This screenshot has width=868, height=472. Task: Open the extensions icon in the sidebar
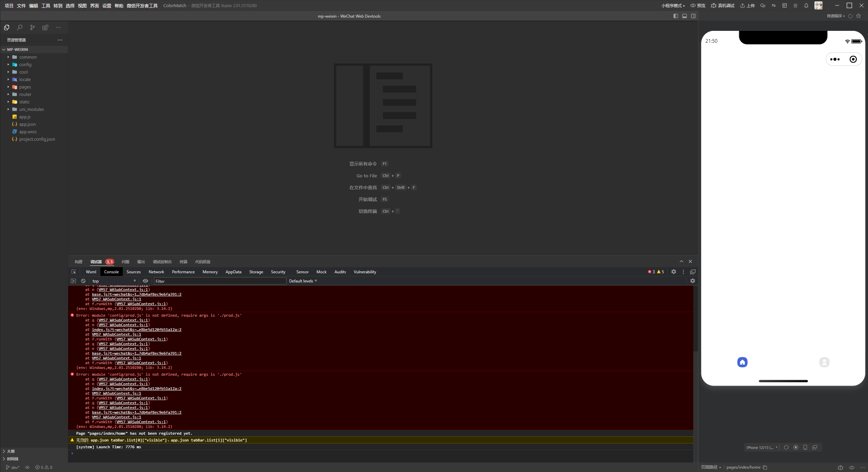(x=45, y=27)
